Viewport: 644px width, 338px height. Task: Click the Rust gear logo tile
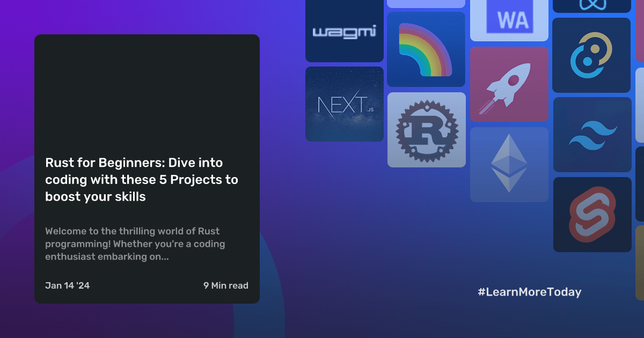click(x=426, y=130)
